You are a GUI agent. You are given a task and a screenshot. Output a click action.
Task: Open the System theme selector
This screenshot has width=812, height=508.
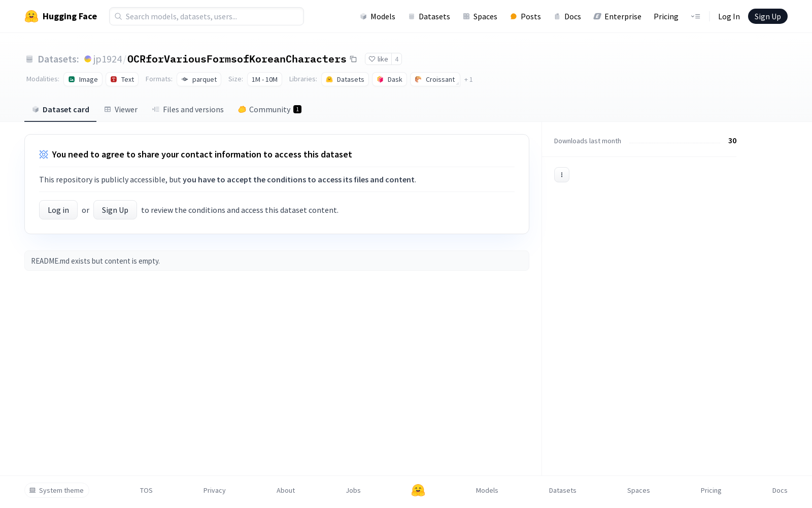57,490
